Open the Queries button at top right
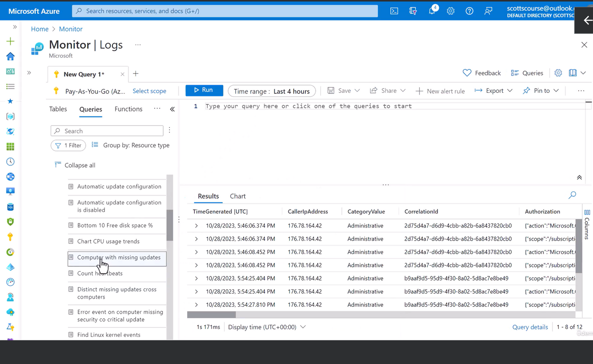The height and width of the screenshot is (364, 593). pos(527,73)
